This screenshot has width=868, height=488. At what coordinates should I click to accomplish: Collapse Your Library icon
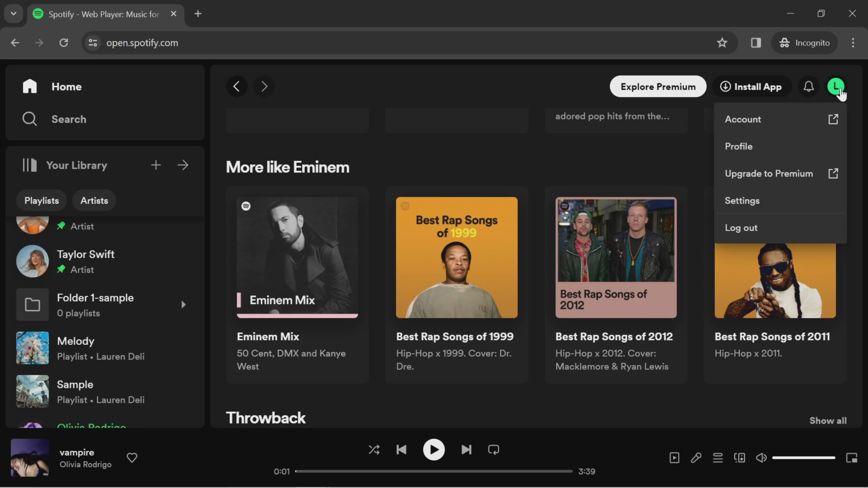30,165
